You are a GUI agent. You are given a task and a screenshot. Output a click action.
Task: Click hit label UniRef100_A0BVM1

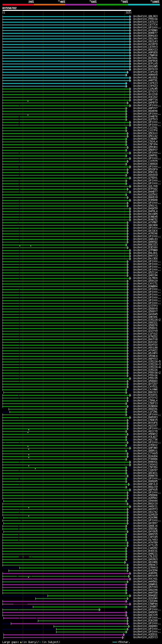click(145, 573)
